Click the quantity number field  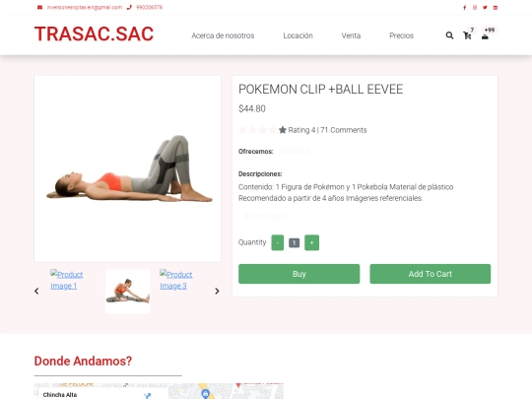pos(295,242)
